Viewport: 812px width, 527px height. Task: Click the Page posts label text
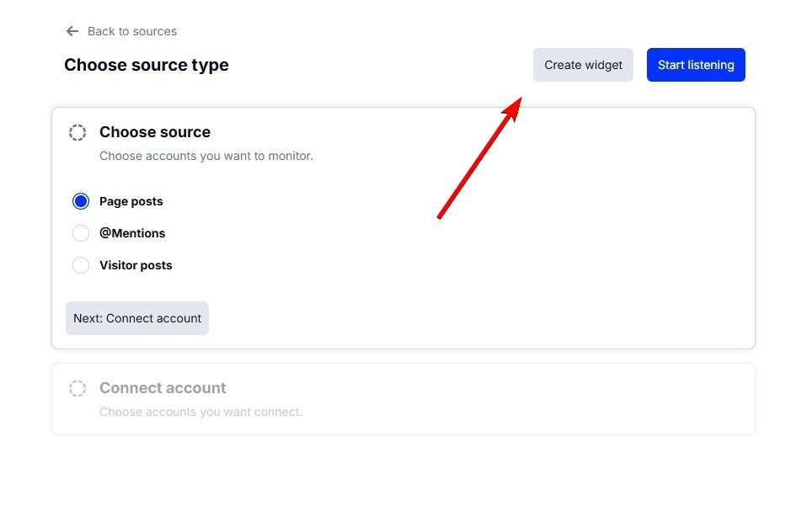[131, 201]
